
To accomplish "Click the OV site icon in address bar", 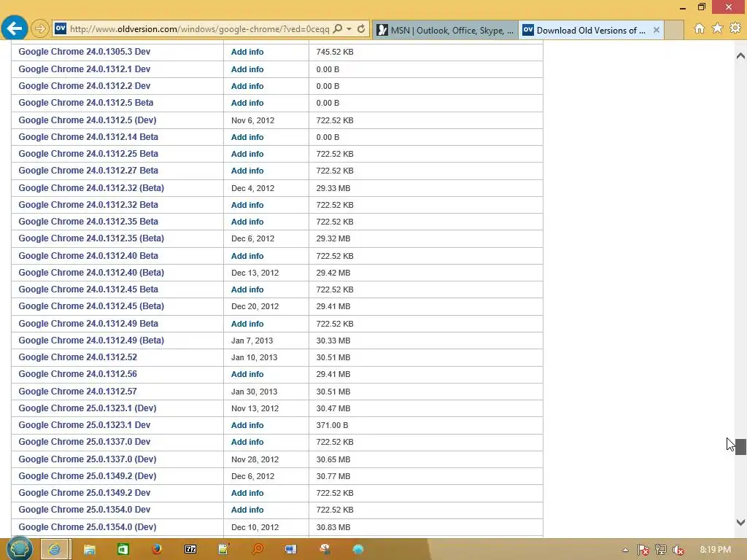I will [61, 28].
